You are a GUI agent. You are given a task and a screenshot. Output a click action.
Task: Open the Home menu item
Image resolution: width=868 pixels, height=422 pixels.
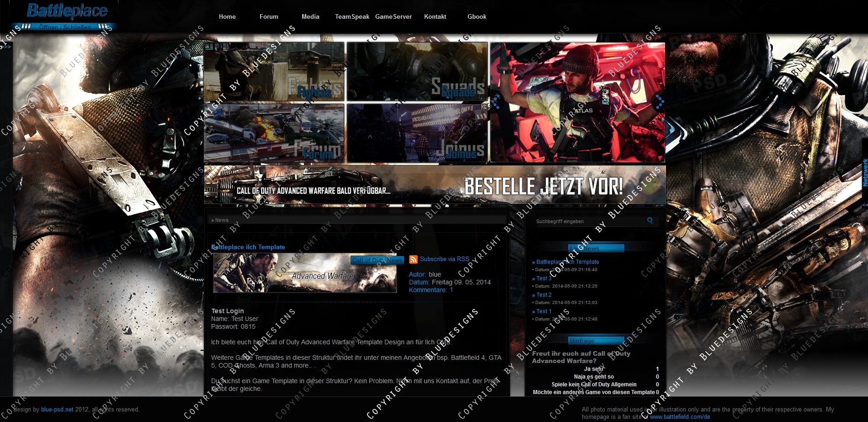pyautogui.click(x=227, y=16)
